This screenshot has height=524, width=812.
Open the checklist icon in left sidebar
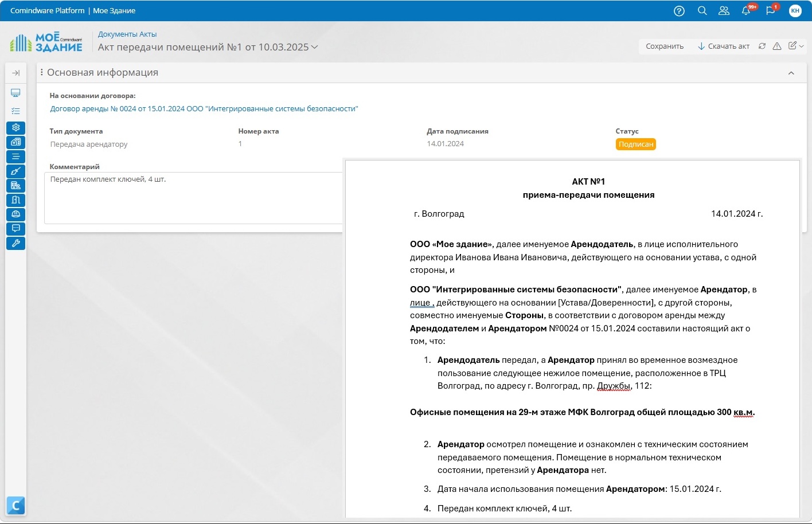(16, 111)
